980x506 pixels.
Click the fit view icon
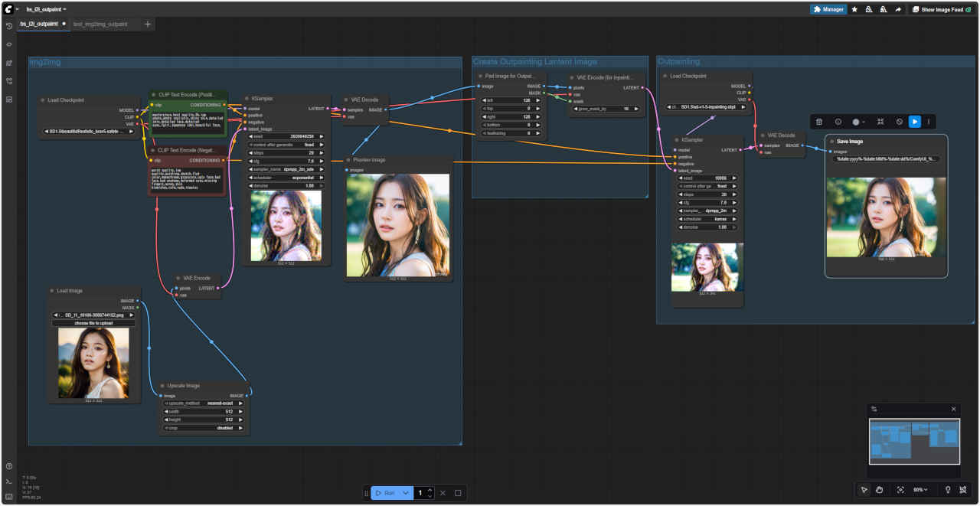pos(900,490)
